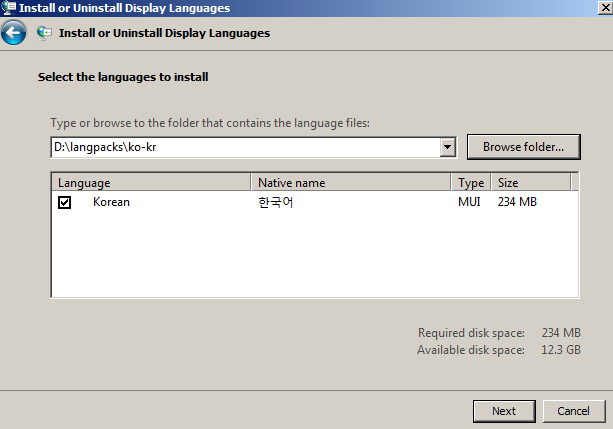Click the Browse folder button
Image resolution: width=613 pixels, height=429 pixels.
523,147
